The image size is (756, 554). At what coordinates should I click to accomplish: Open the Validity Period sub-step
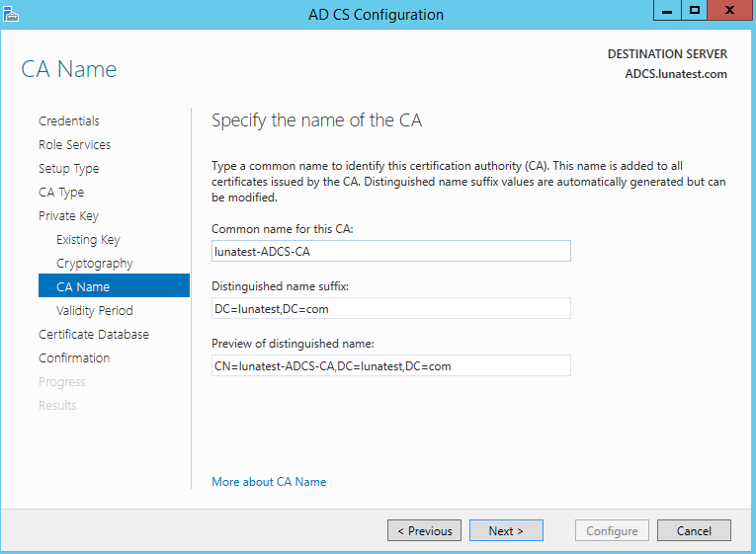pos(95,311)
